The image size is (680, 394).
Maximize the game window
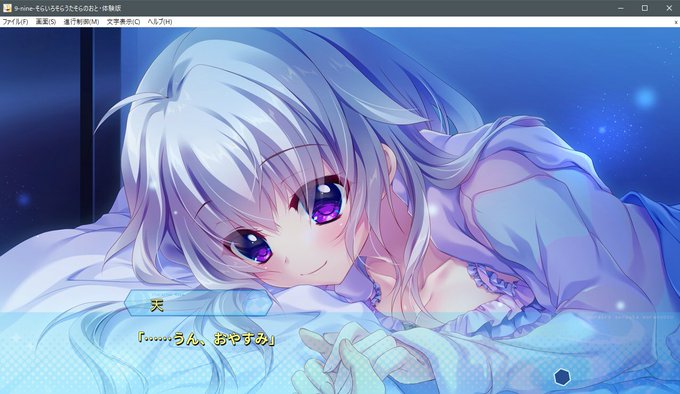point(645,8)
